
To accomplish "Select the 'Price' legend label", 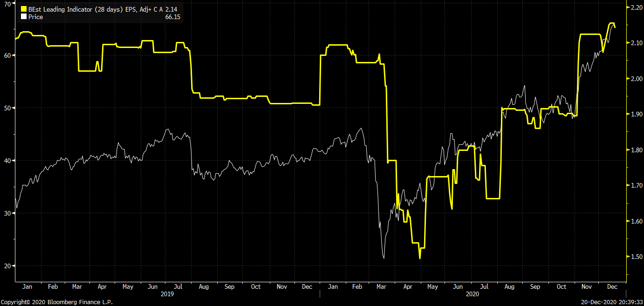I will tap(35, 17).
